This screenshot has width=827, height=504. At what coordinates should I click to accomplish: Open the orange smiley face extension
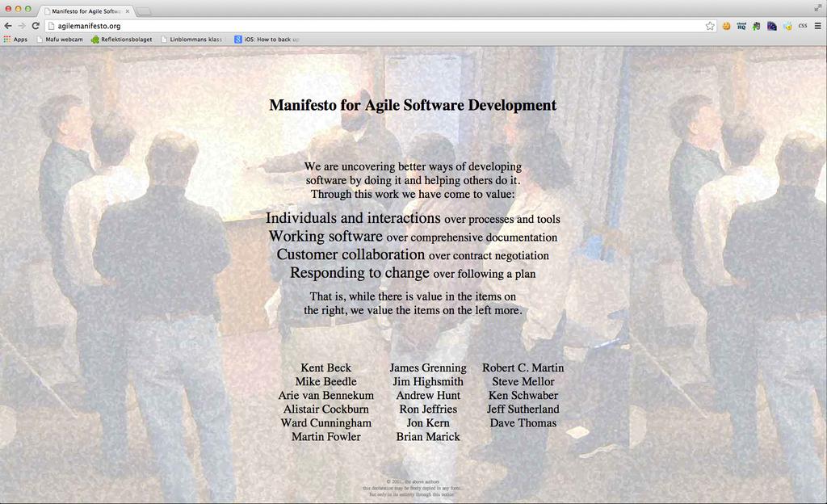tap(726, 26)
